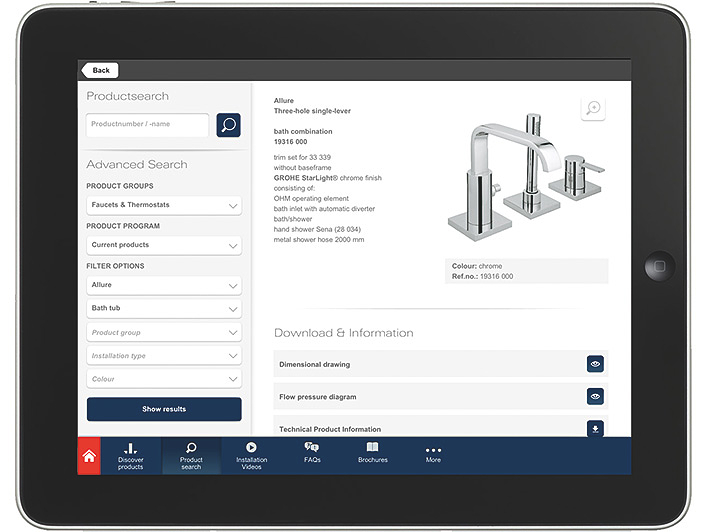View Dimensional drawing via eye icon
The height and width of the screenshot is (532, 710).
pos(595,364)
